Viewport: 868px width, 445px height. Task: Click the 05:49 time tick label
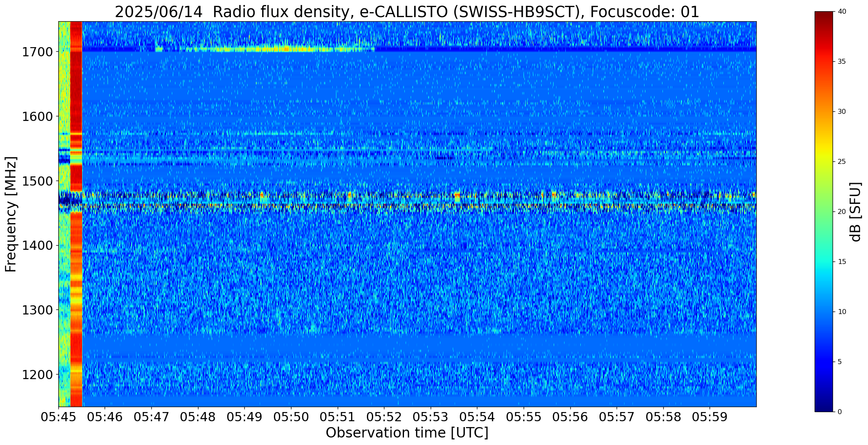coord(244,417)
